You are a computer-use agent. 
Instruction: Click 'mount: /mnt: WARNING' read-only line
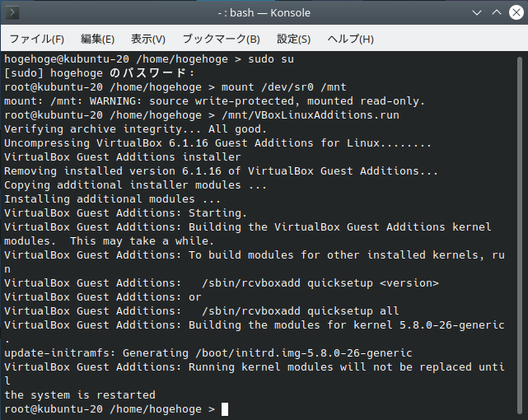214,101
